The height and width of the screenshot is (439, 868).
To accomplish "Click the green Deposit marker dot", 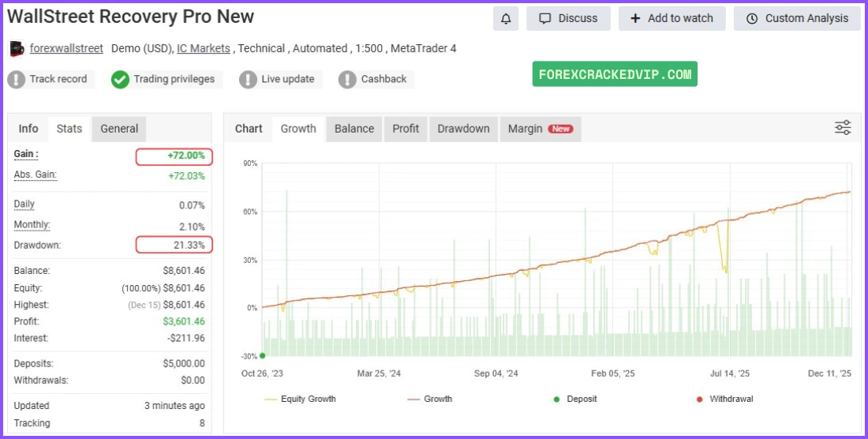I will pos(262,356).
